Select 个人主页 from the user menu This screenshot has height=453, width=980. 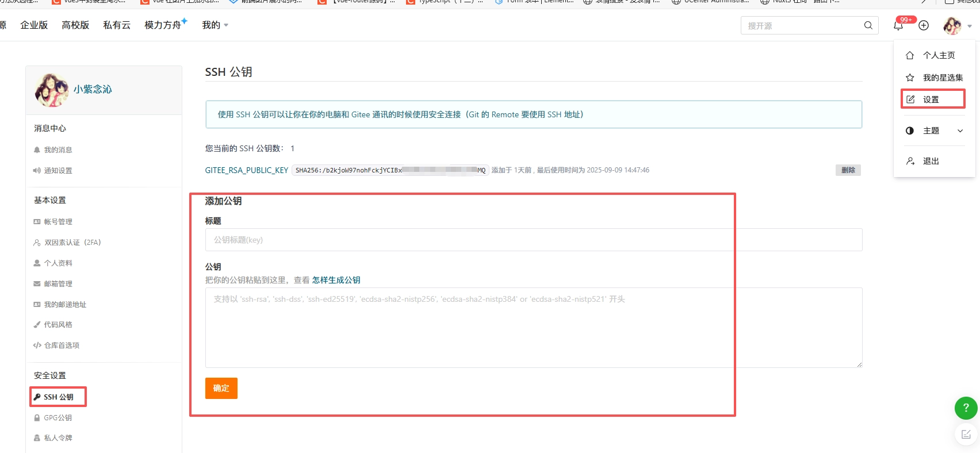click(x=939, y=55)
